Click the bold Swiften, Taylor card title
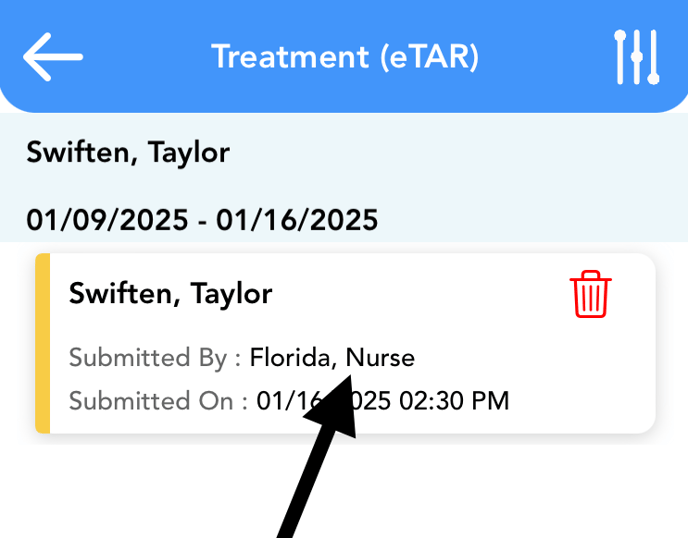This screenshot has height=538, width=688. click(x=170, y=294)
